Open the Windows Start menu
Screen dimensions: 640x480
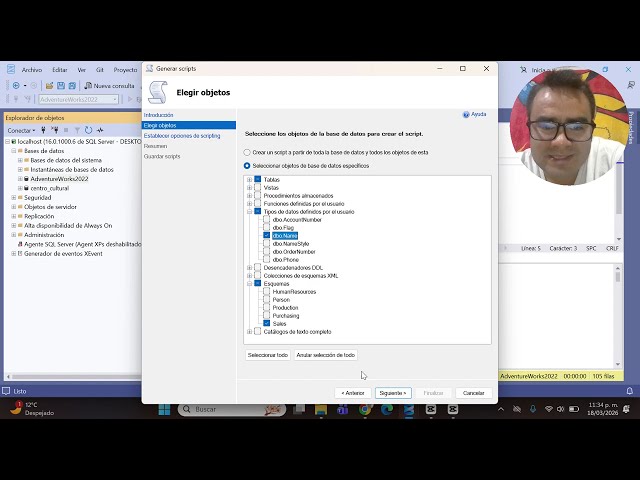point(164,409)
